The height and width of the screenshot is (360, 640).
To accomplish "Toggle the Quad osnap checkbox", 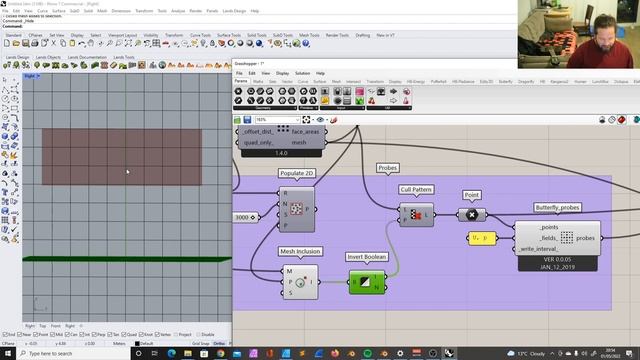I will coord(124,335).
